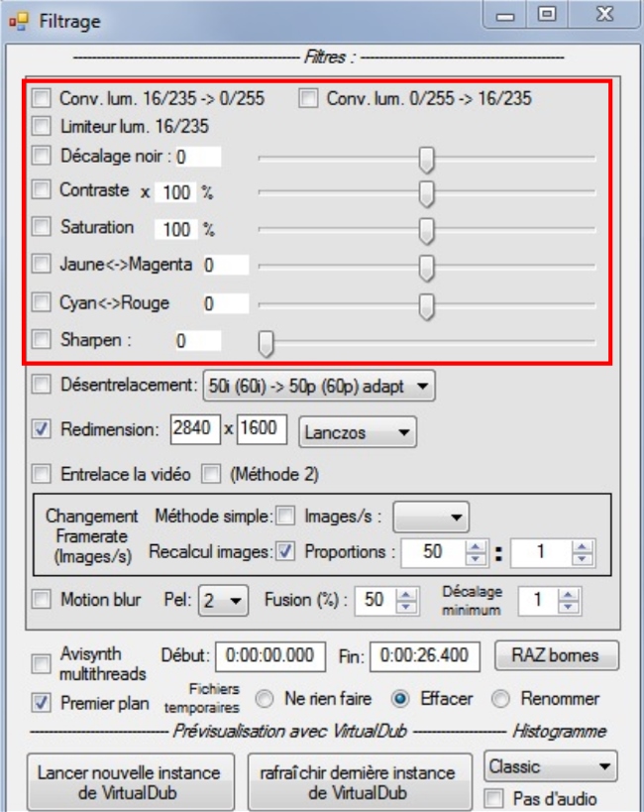Check the (Méthode 2) checkbox
The width and height of the screenshot is (644, 812).
tap(211, 473)
